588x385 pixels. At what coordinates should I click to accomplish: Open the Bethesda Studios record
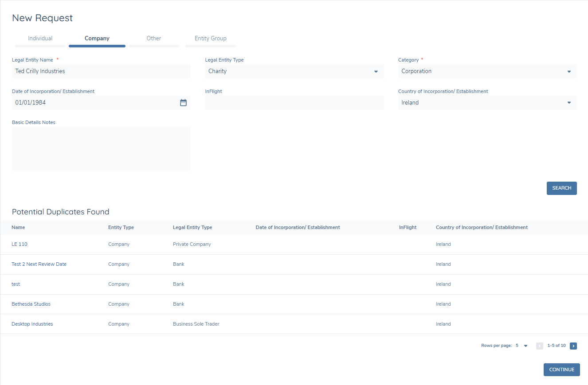31,304
